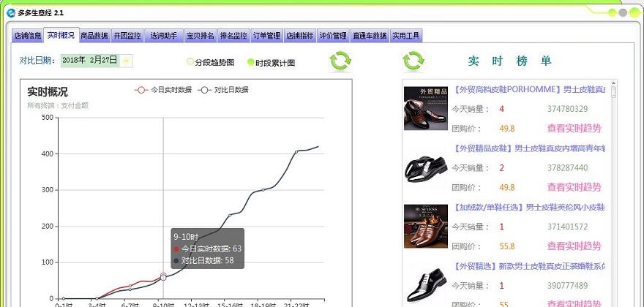Click the 实时榜单 heading
This screenshot has height=307, width=644.
[509, 61]
